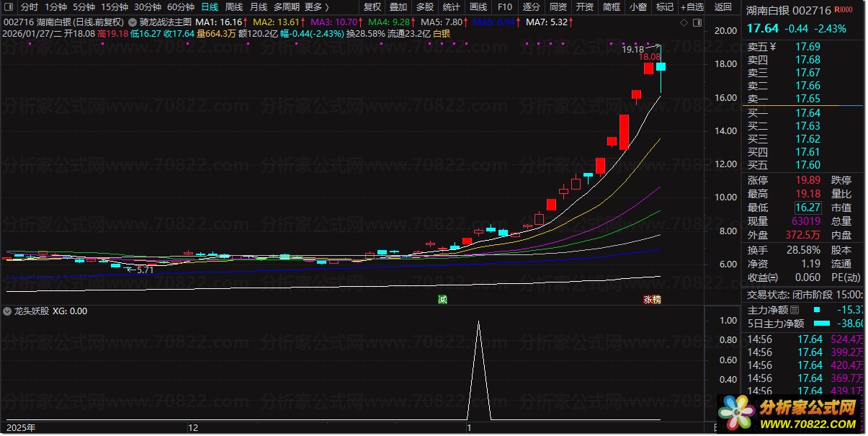Select the 60分钟 timeframe tab
This screenshot has width=868, height=436.
click(181, 7)
